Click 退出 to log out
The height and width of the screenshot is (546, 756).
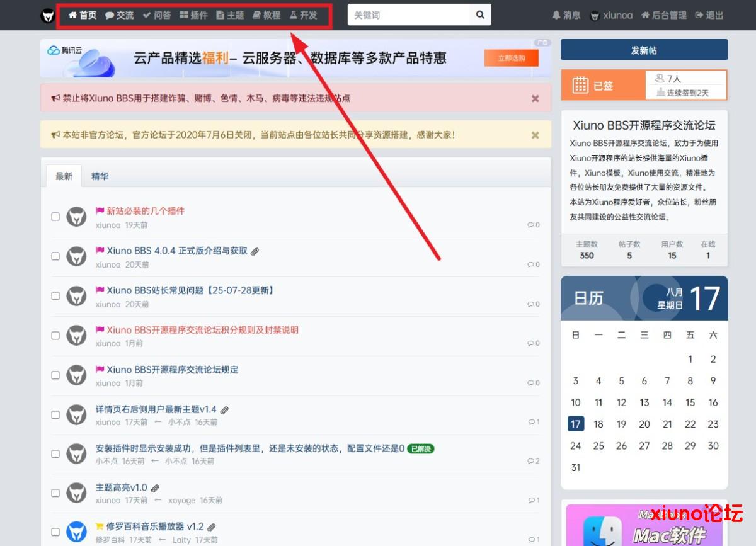(709, 15)
